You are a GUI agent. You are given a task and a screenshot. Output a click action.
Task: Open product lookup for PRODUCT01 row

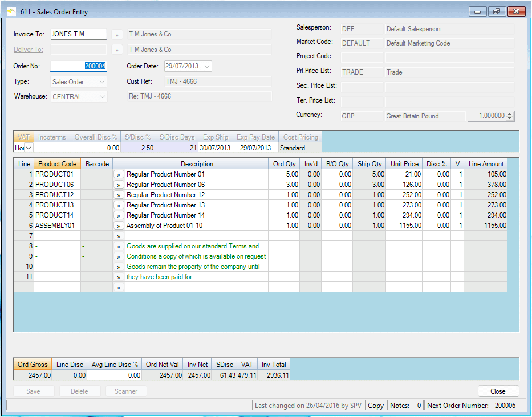coord(119,174)
